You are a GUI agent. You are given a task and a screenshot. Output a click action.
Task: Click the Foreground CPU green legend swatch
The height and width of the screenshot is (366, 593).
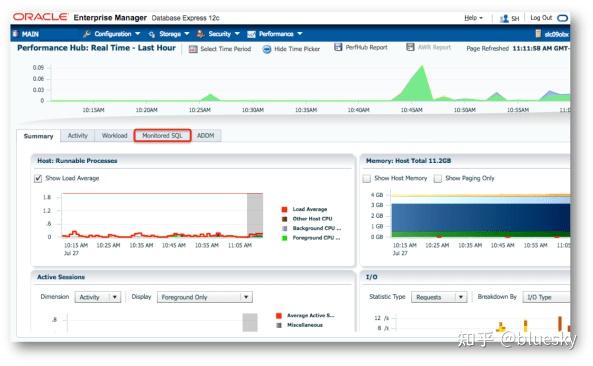tap(284, 238)
